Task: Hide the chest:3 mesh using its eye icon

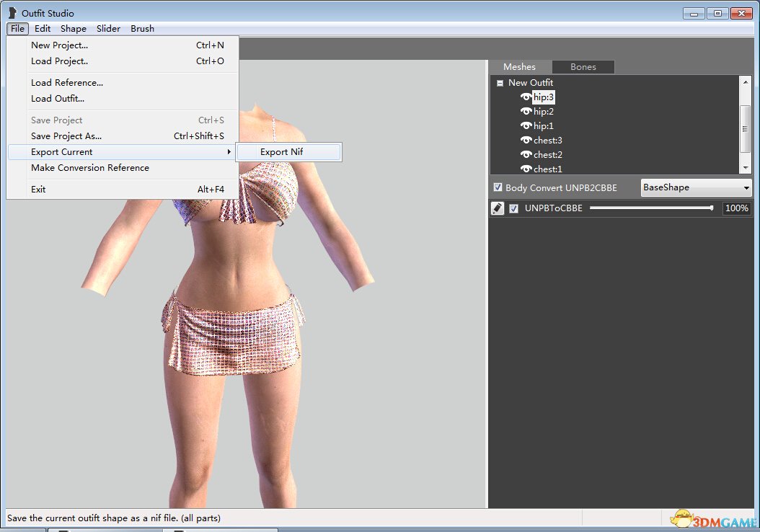Action: [526, 141]
